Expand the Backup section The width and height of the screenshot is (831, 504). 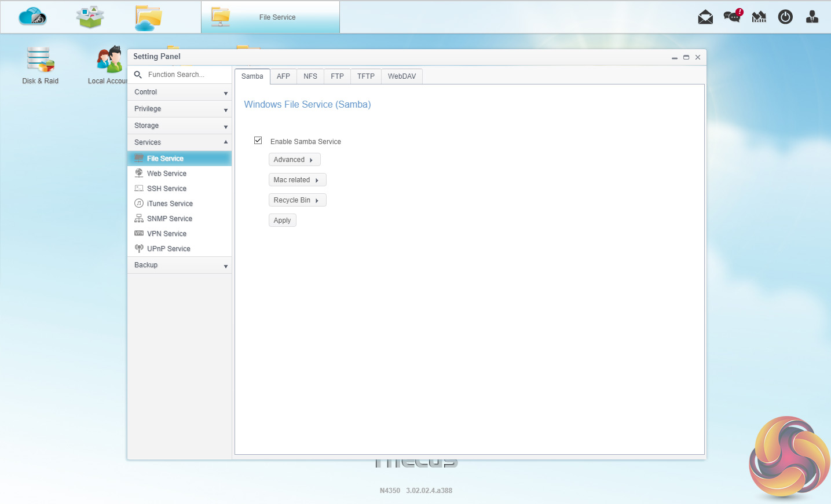tap(180, 265)
